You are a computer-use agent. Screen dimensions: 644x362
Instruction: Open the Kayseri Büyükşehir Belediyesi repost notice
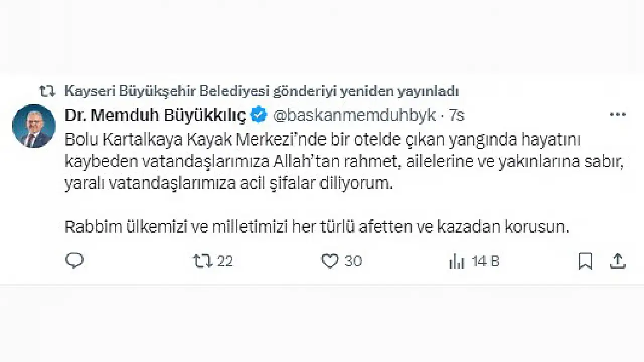pos(262,91)
